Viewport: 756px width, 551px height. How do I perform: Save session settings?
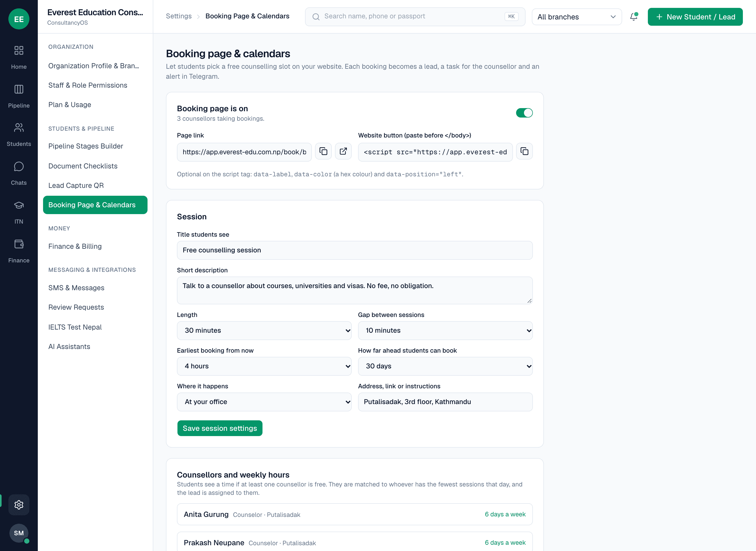[x=220, y=428]
